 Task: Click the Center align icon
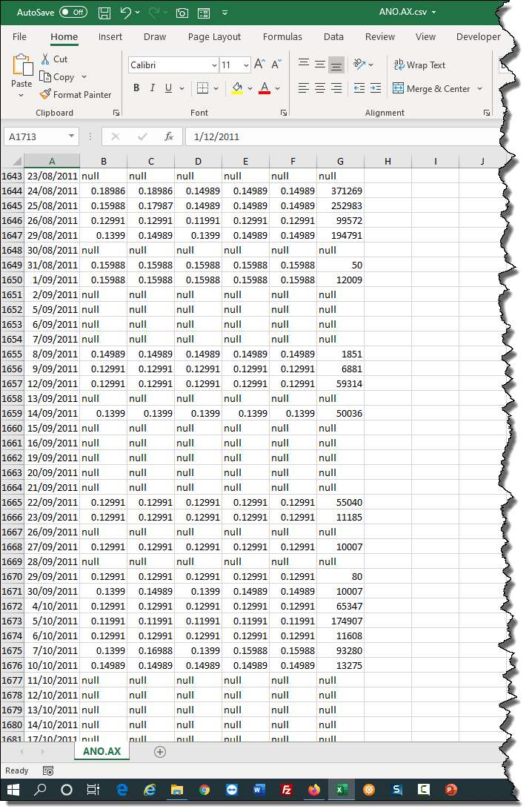click(320, 88)
